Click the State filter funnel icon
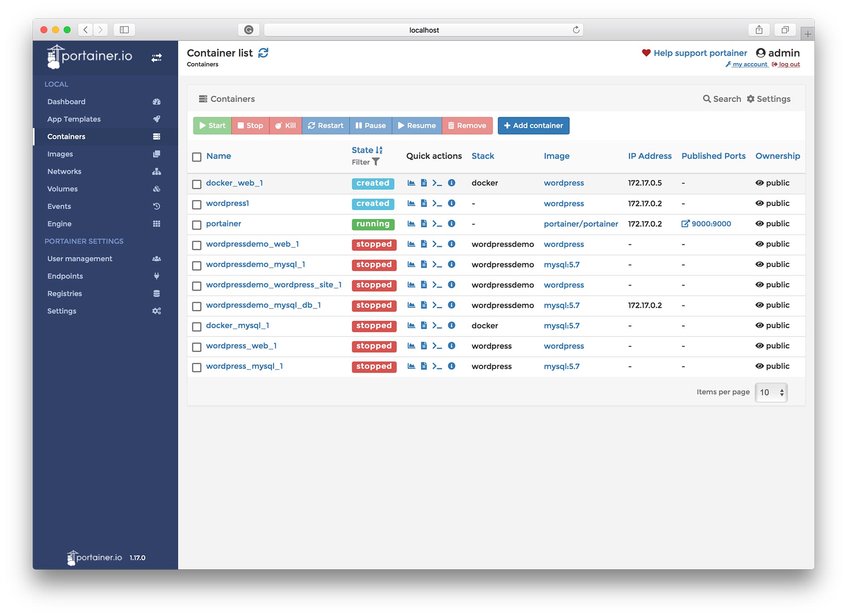847x616 pixels. click(x=376, y=162)
